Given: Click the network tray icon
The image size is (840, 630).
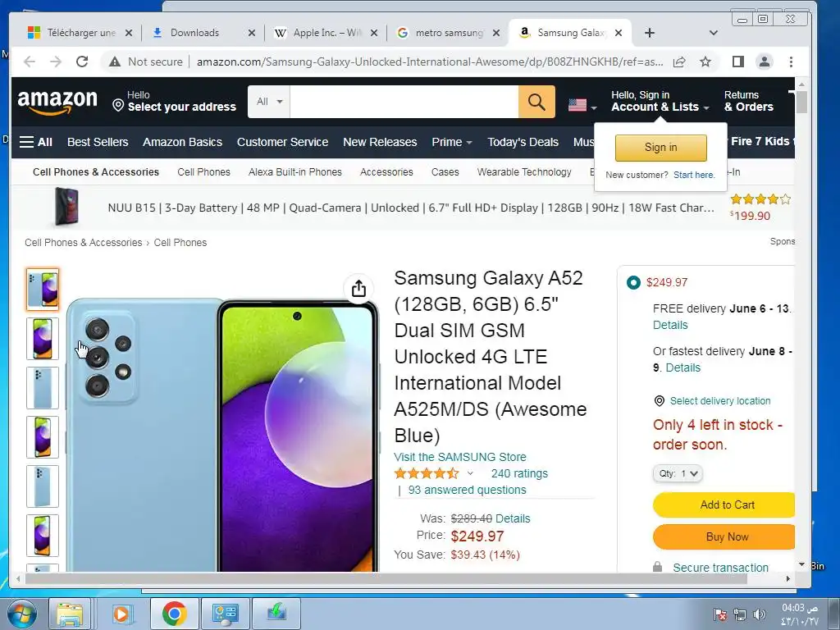Looking at the screenshot, I should (x=740, y=614).
